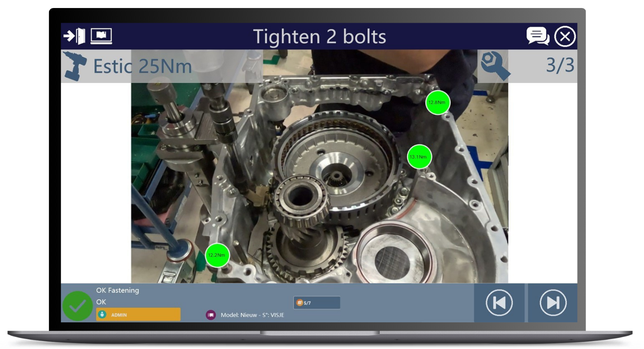The height and width of the screenshot is (349, 644).
Task: Open the work instruction manual icon
Action: tap(101, 36)
